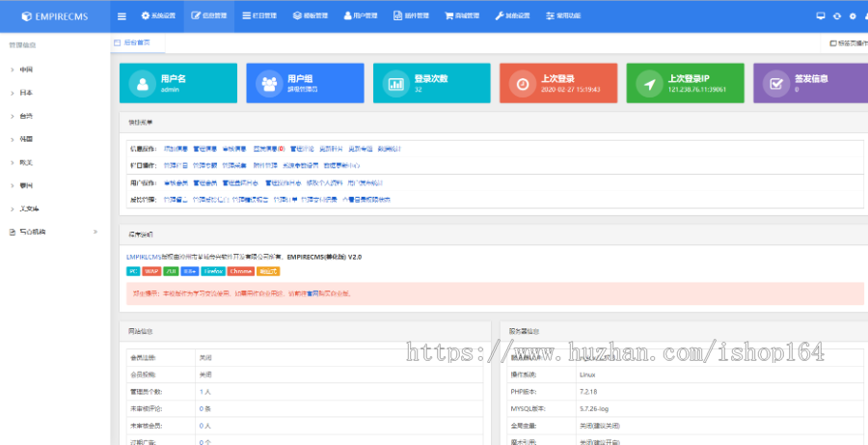This screenshot has width=868, height=445.
Task: Click the location arrow icon on 上次登录IP card
Action: coord(648,84)
